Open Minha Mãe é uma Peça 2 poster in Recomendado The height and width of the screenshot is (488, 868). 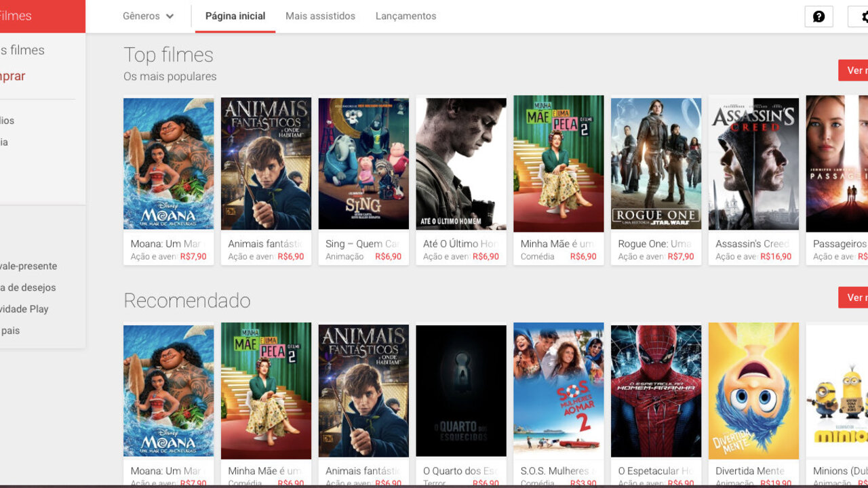266,390
